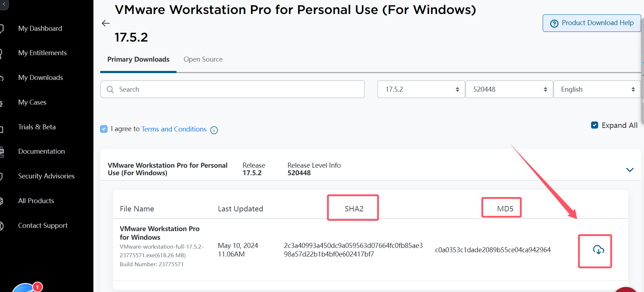Click the File Name column header
The height and width of the screenshot is (292, 644).
point(137,209)
